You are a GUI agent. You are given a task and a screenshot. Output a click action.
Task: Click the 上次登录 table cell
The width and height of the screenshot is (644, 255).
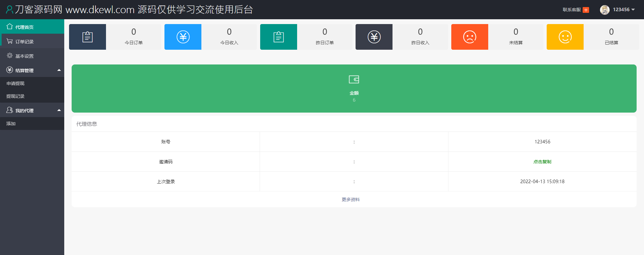(x=166, y=182)
